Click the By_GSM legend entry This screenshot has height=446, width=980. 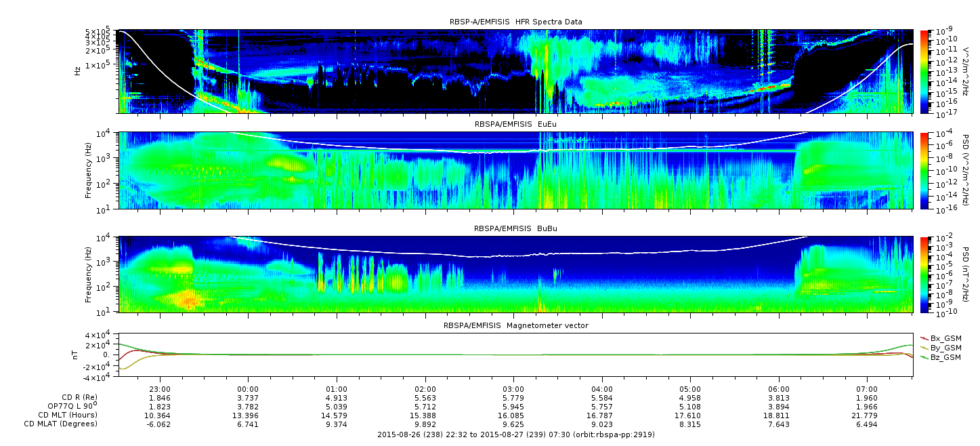pos(940,347)
